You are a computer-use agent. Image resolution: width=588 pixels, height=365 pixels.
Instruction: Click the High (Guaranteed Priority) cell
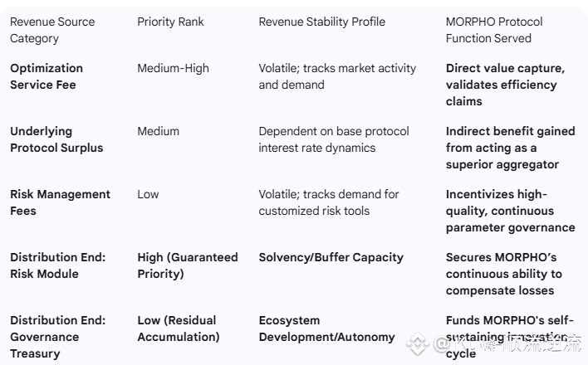pos(187,265)
